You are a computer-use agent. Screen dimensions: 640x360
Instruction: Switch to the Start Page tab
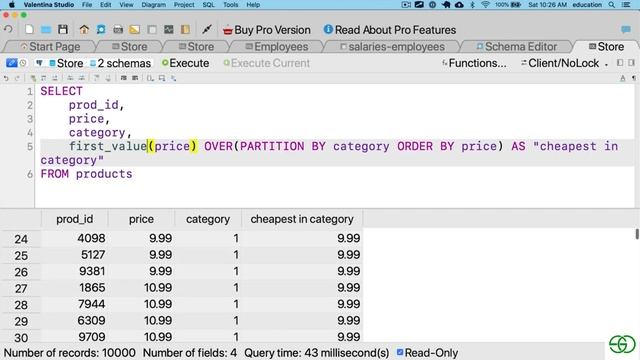click(50, 47)
